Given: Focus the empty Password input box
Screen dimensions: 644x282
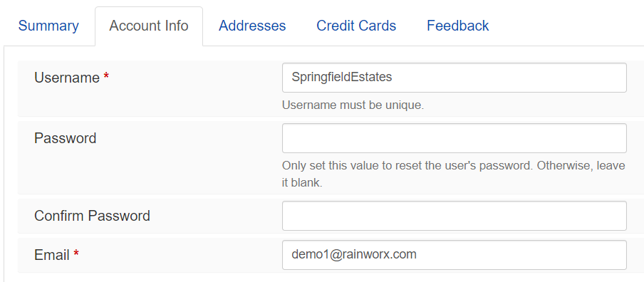Looking at the screenshot, I should click(455, 138).
